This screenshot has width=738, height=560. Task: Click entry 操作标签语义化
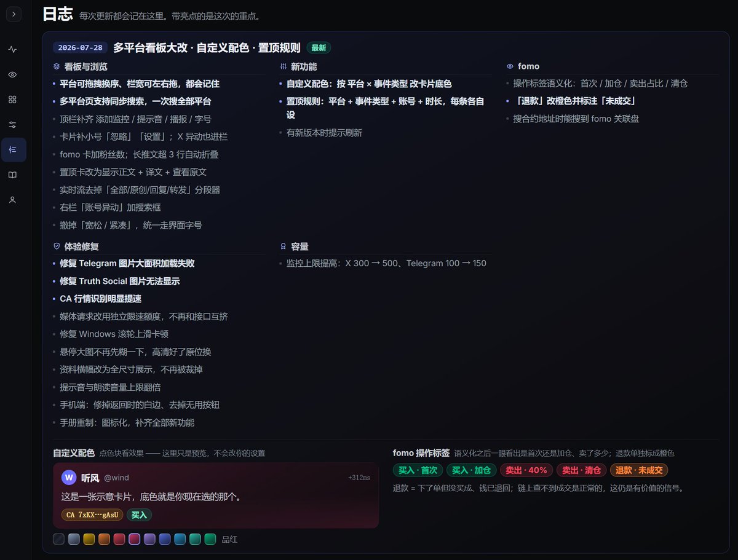tap(600, 84)
